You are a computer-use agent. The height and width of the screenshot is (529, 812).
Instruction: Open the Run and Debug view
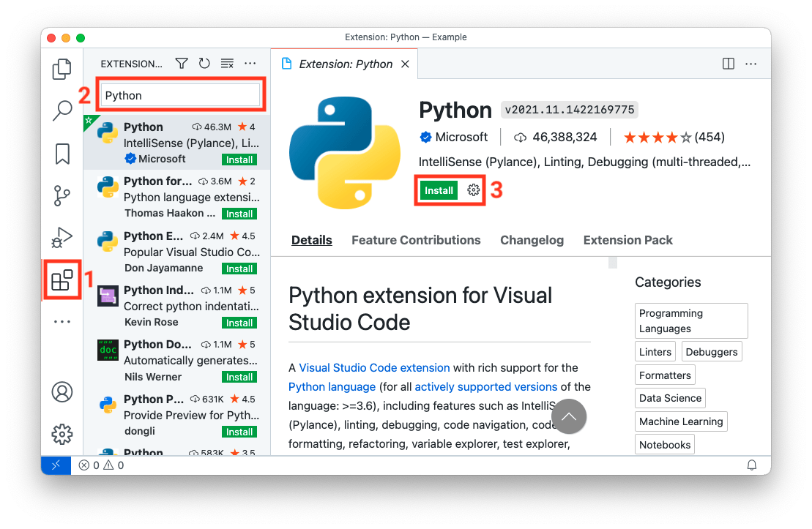62,237
